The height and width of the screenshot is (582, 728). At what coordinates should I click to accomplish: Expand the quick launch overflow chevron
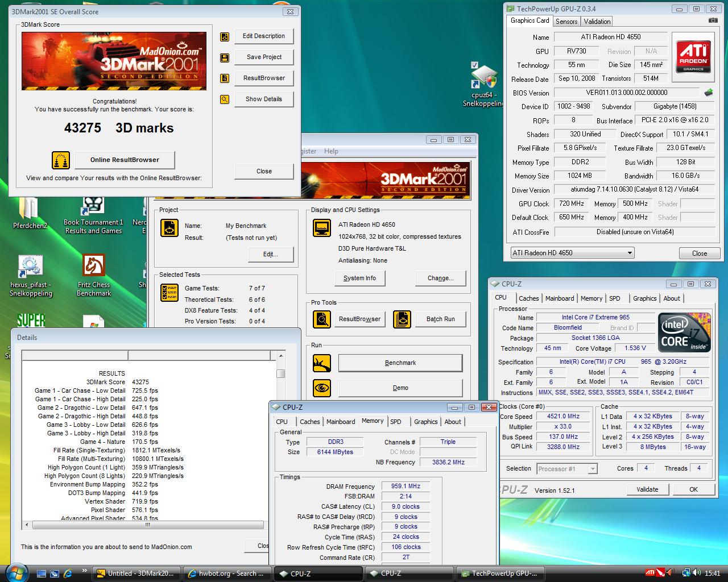pos(85,571)
